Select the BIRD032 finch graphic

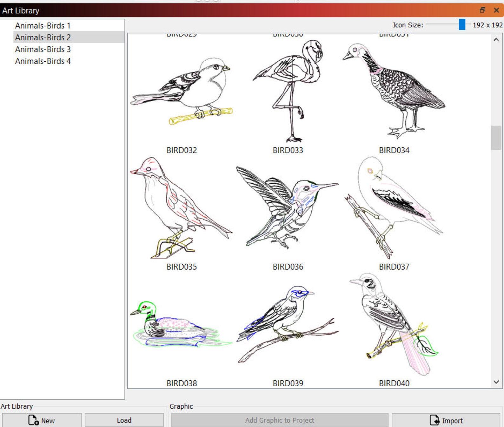[x=182, y=91]
